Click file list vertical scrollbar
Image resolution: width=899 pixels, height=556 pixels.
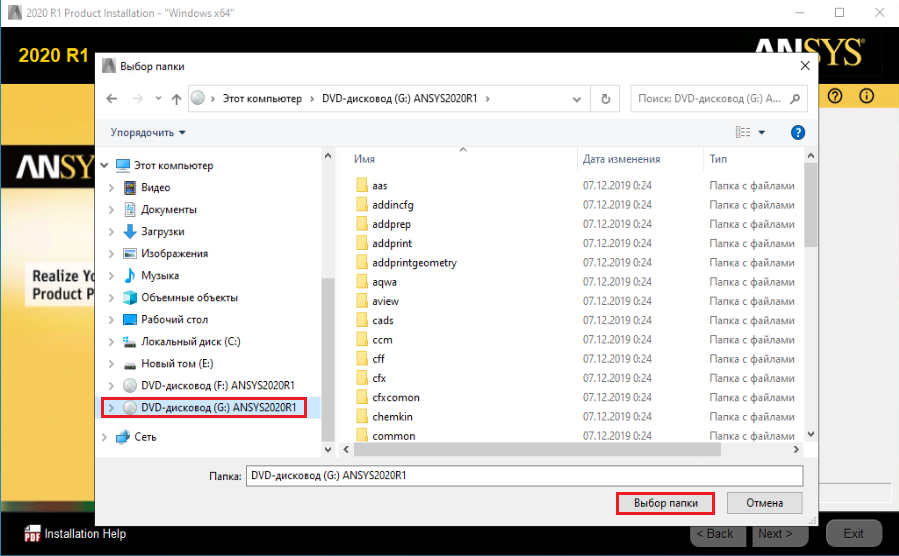[810, 205]
